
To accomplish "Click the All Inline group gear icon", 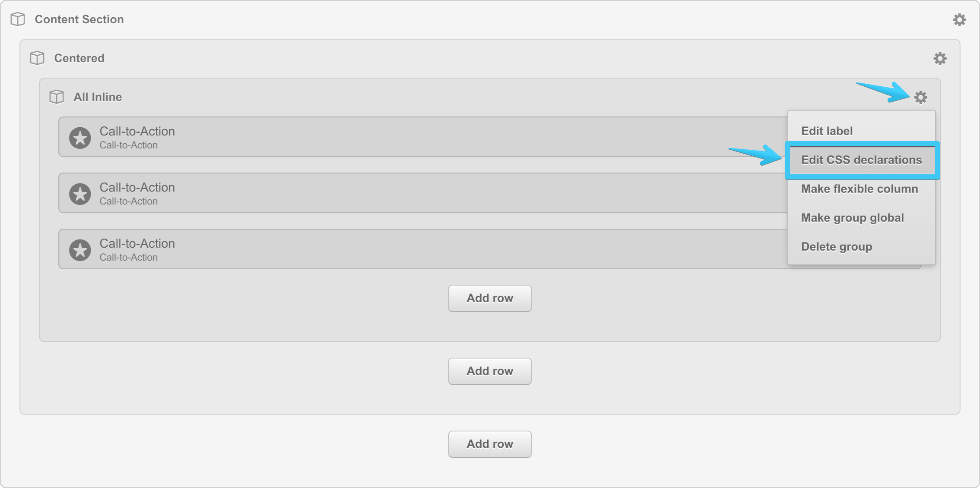I will [x=920, y=97].
